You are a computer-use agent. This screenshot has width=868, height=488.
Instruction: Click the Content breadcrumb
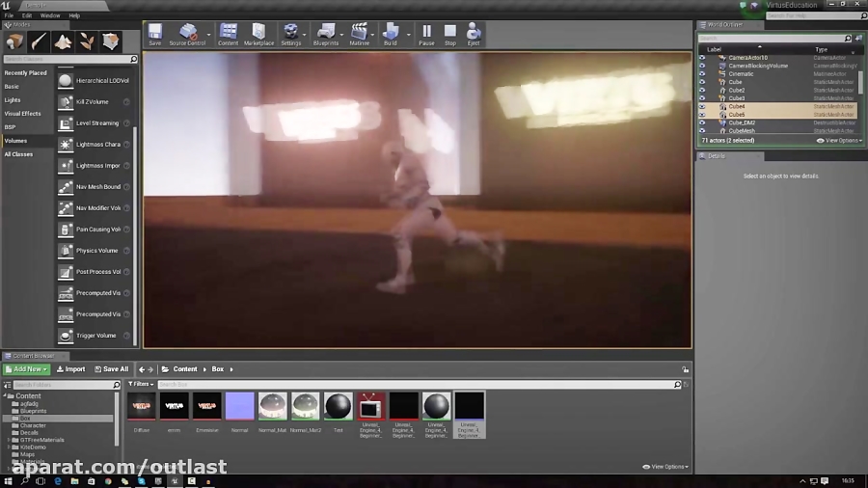(x=185, y=369)
